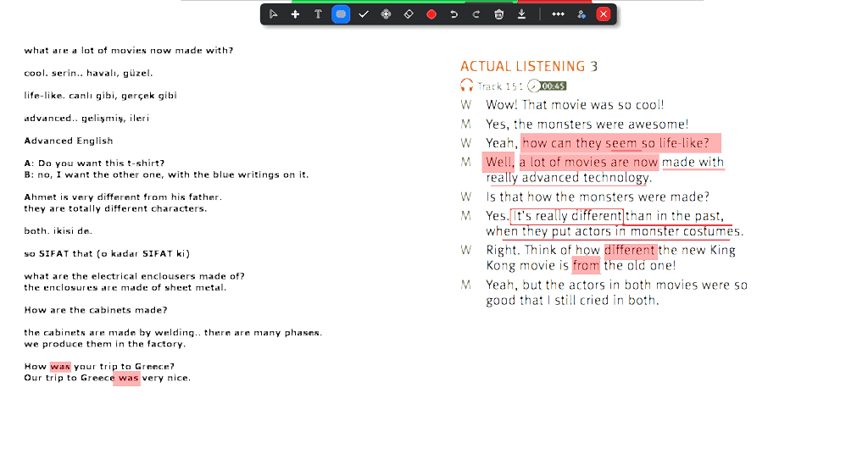Viewport: 868px width, 465px height.
Task: Undo the last annotation
Action: [x=454, y=14]
